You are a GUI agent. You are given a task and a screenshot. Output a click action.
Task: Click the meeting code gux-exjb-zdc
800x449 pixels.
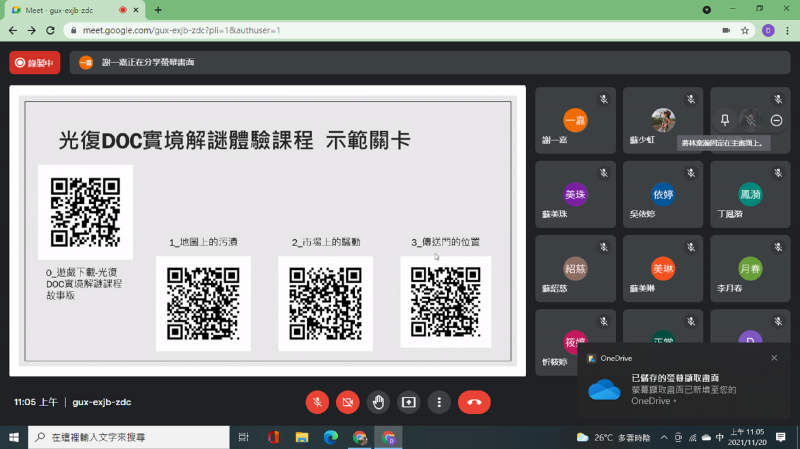102,402
